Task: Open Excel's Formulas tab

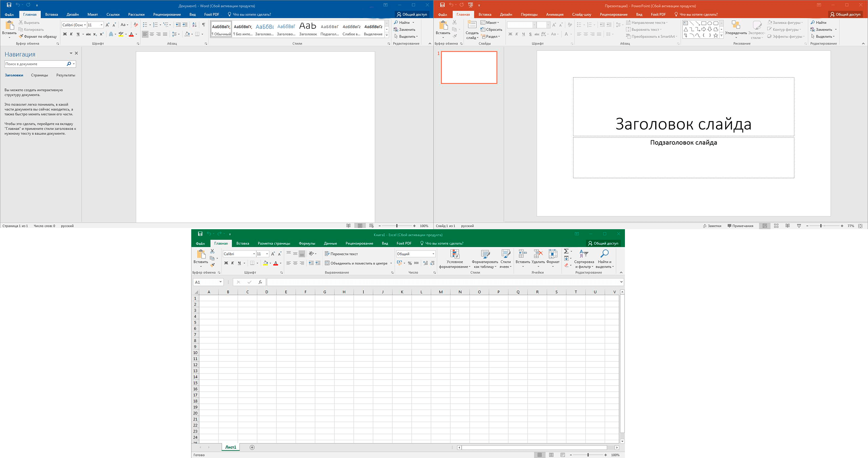Action: click(307, 243)
